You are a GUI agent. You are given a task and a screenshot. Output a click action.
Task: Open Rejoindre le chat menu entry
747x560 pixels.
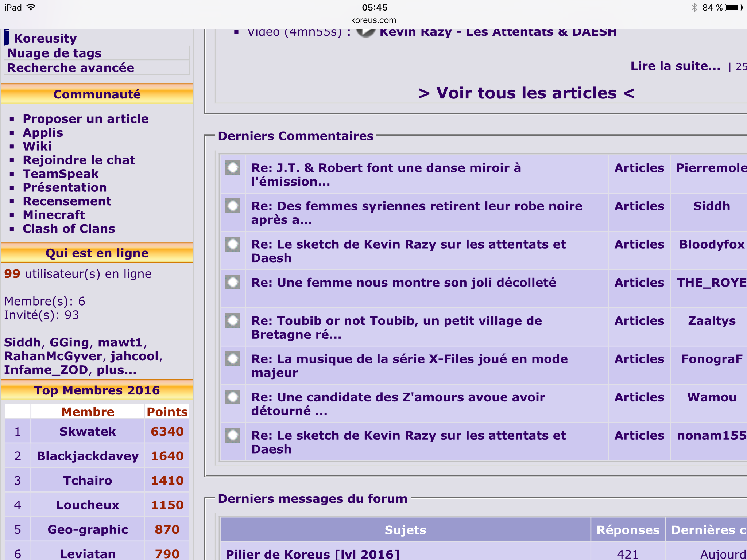pyautogui.click(x=79, y=160)
